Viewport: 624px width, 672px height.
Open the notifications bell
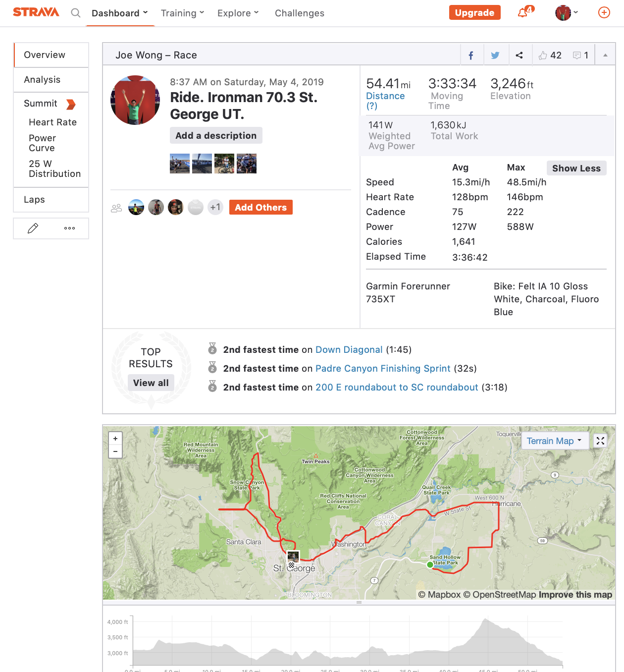[x=522, y=13]
